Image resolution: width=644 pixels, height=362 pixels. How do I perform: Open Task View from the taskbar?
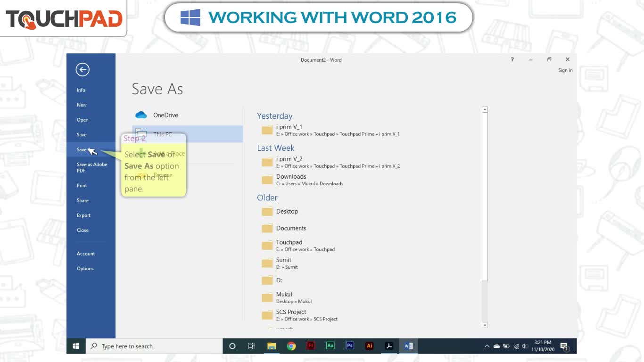pos(251,346)
